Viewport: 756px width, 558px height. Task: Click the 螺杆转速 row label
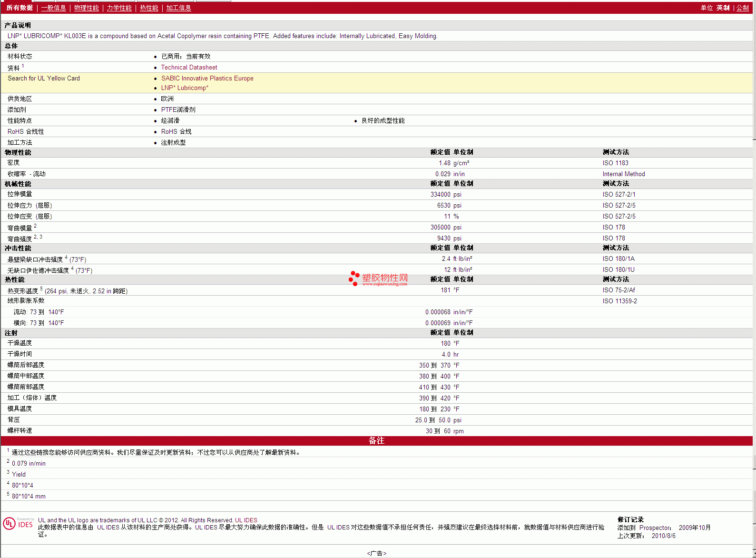pyautogui.click(x=20, y=431)
